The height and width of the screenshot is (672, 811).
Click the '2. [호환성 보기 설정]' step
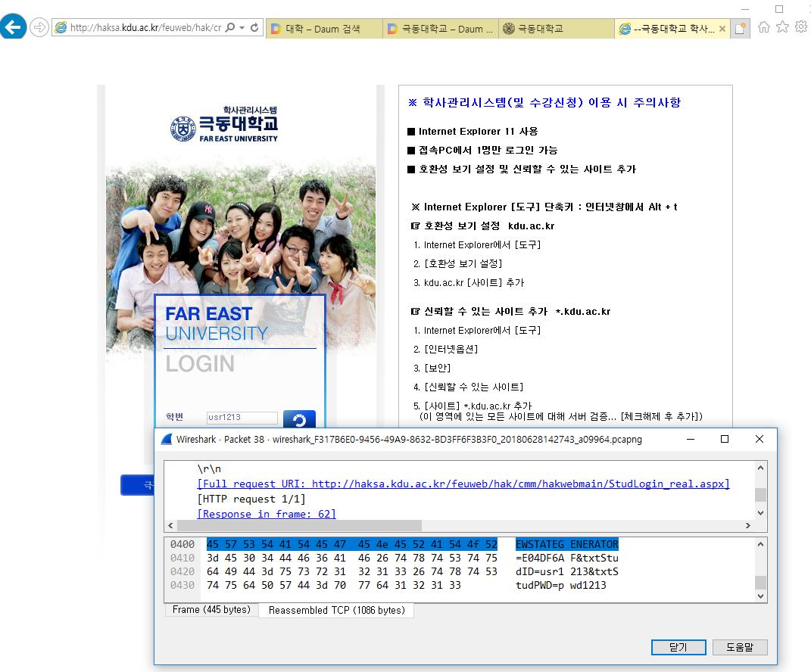click(457, 263)
